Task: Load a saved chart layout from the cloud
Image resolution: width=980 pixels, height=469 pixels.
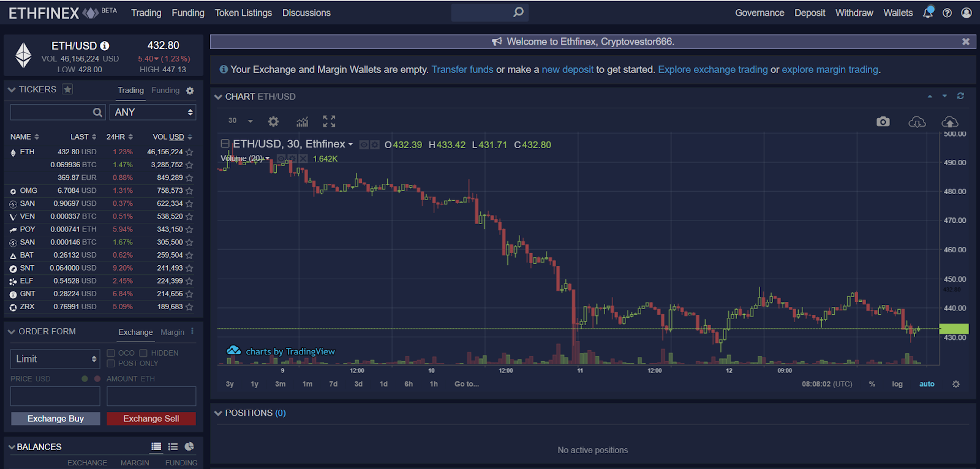Action: point(917,122)
